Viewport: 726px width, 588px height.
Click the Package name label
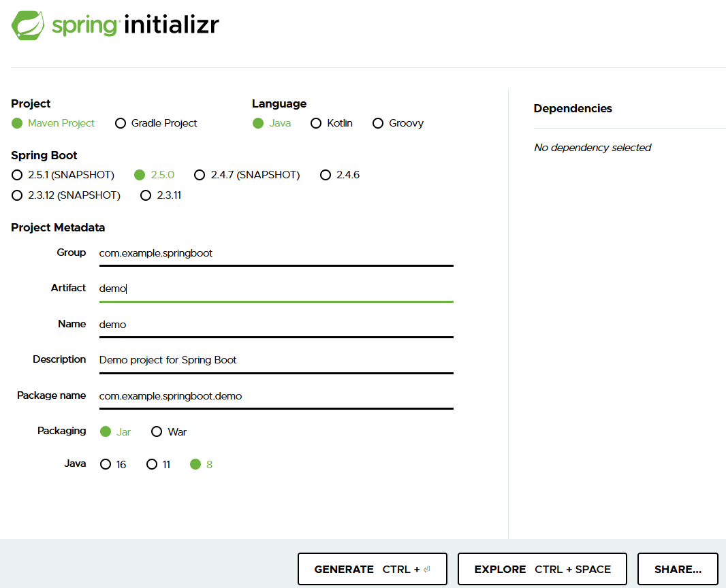(x=51, y=395)
